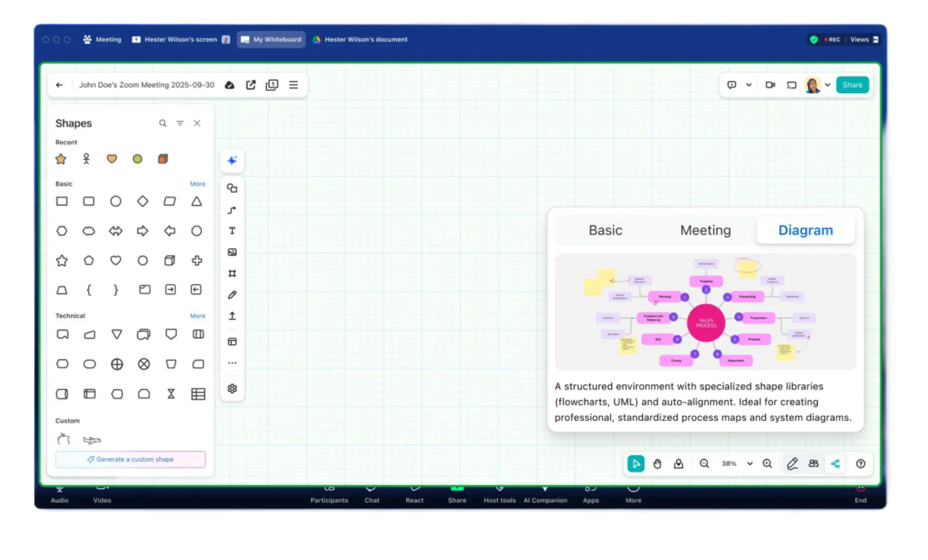Switch to the Meeting mode tab

pyautogui.click(x=705, y=230)
